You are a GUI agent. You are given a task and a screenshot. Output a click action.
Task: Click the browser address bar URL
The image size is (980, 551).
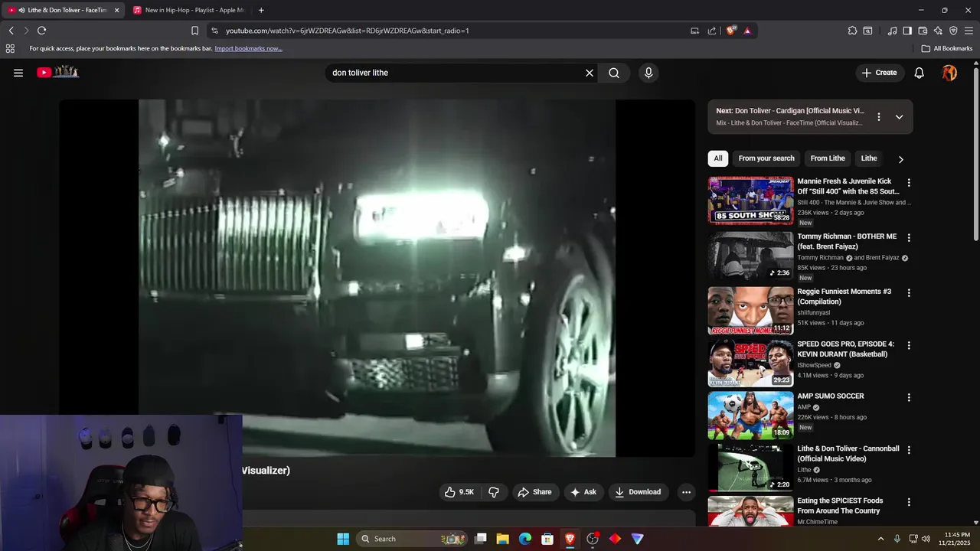point(347,31)
